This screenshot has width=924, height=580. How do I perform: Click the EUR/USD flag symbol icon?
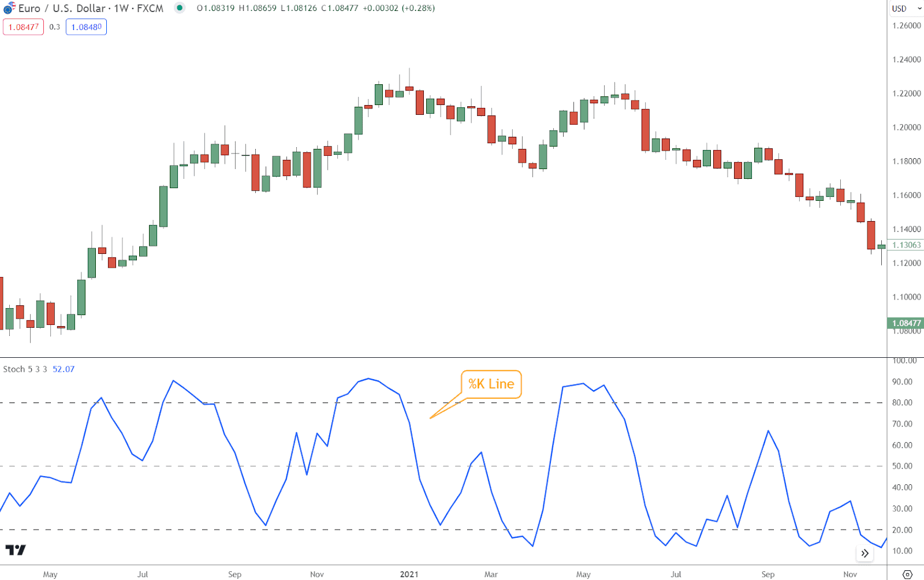pos(9,8)
